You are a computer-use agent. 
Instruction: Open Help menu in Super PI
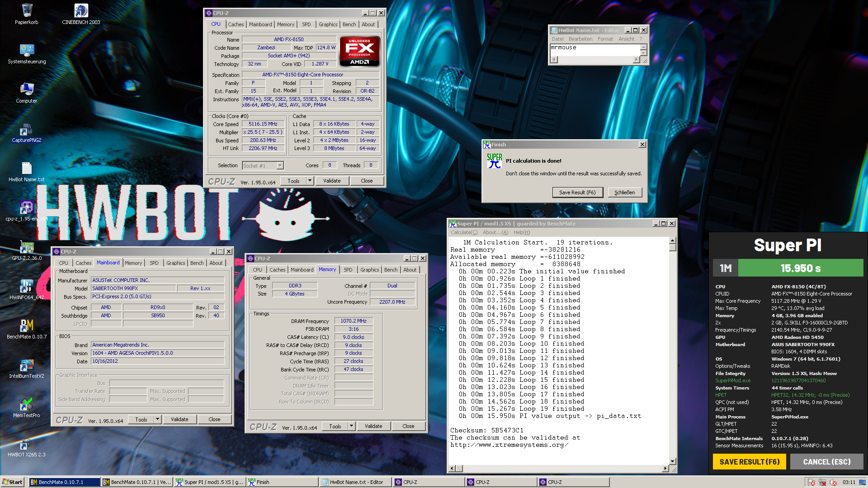coord(521,232)
